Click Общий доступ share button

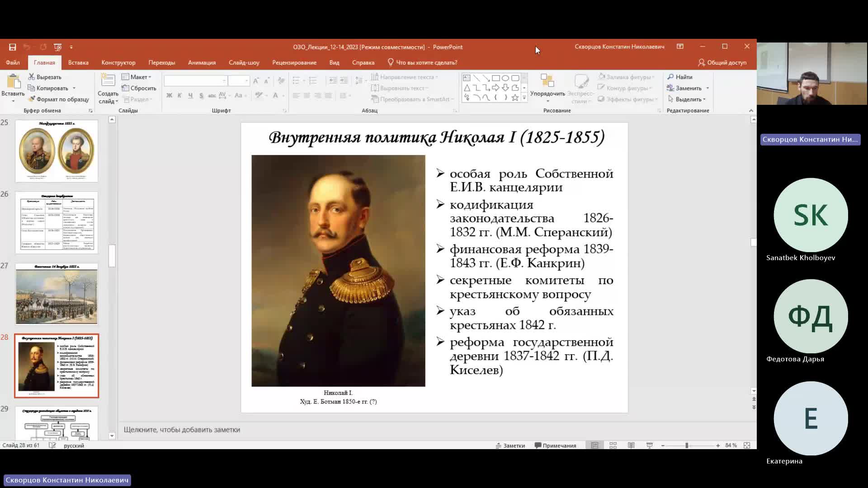722,62
